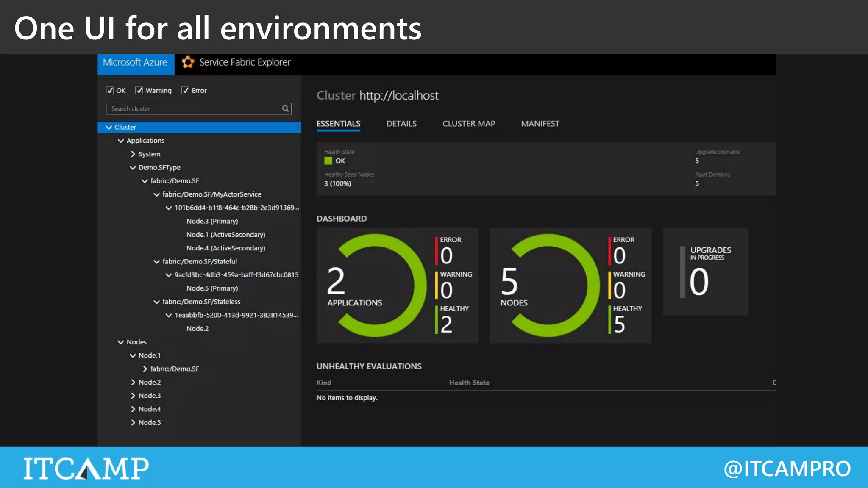This screenshot has width=868, height=488.
Task: Click the Nodes ERROR count 0
Action: [619, 256]
